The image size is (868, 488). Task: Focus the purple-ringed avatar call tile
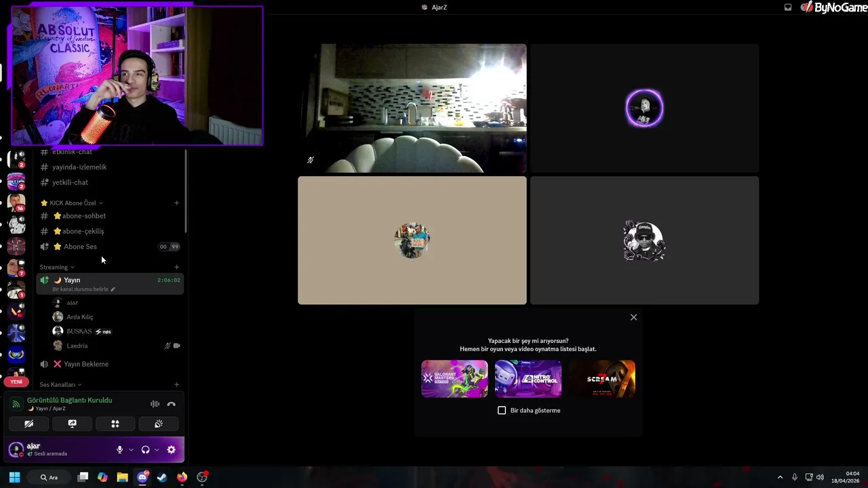click(x=644, y=108)
